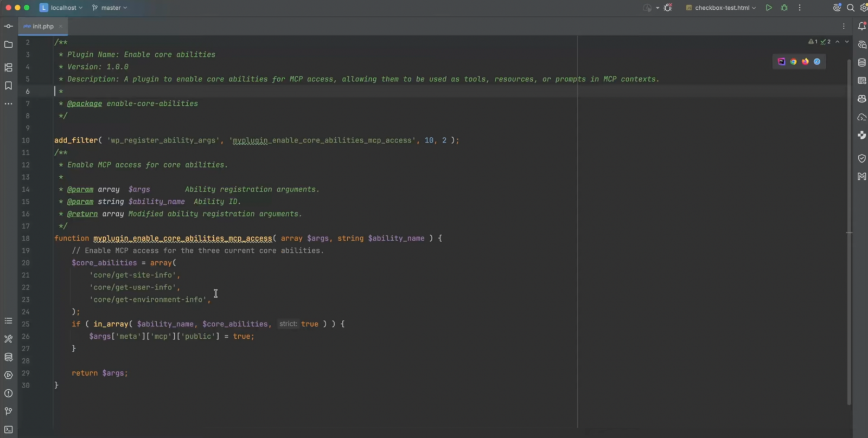This screenshot has width=868, height=438.
Task: Click the function name myplugin_enable_core_abilities_mcp_access on line 18
Action: [x=182, y=239]
